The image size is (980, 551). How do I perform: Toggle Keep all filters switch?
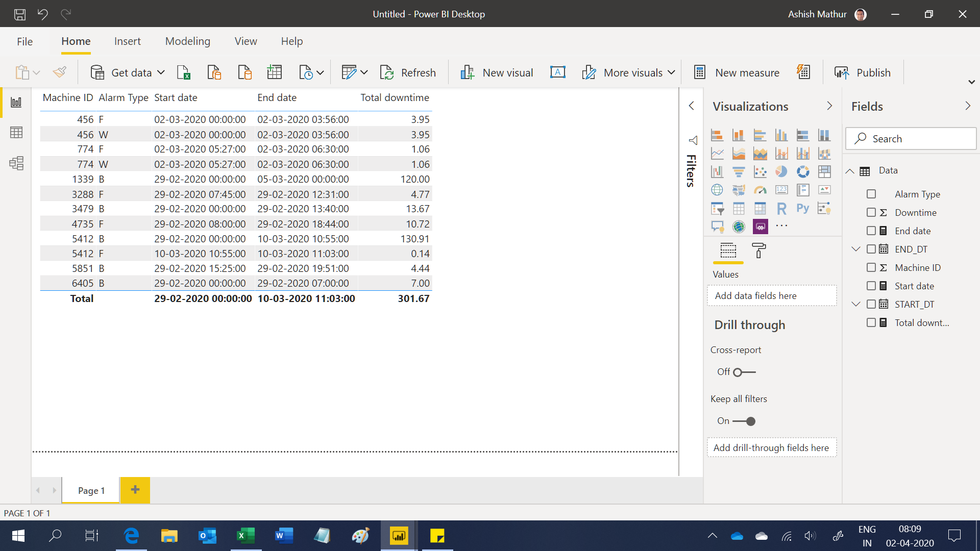744,421
